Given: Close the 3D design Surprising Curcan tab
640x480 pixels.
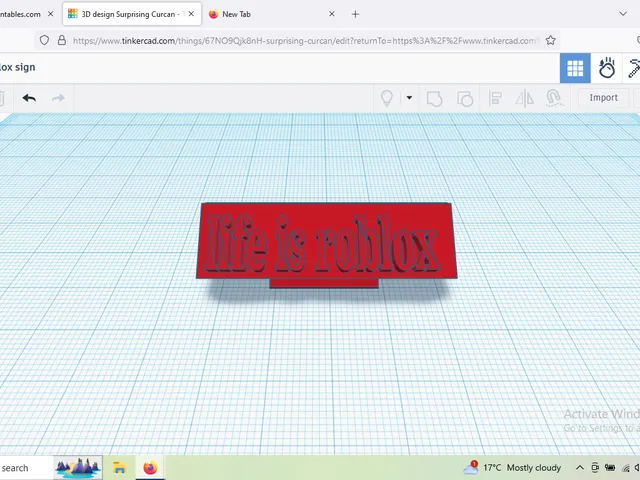Looking at the screenshot, I should 191,14.
